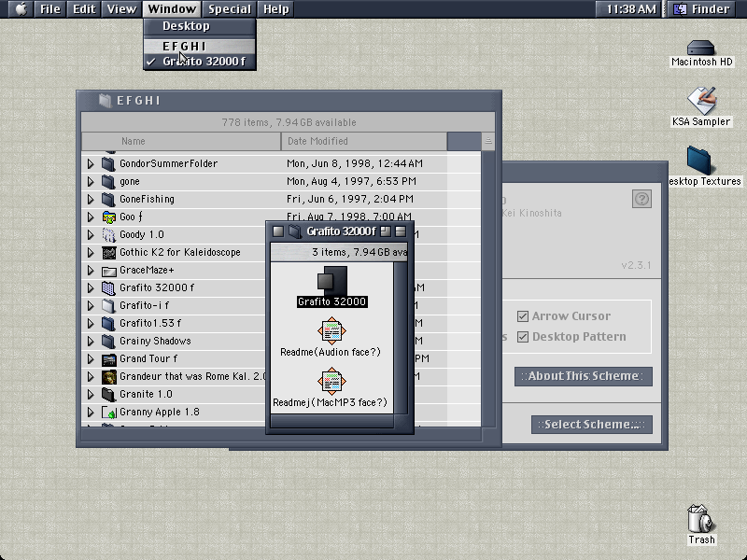Viewport: 747px width, 560px height.
Task: Select the Gothic K2 for Kaleidoscope icon
Action: click(108, 252)
